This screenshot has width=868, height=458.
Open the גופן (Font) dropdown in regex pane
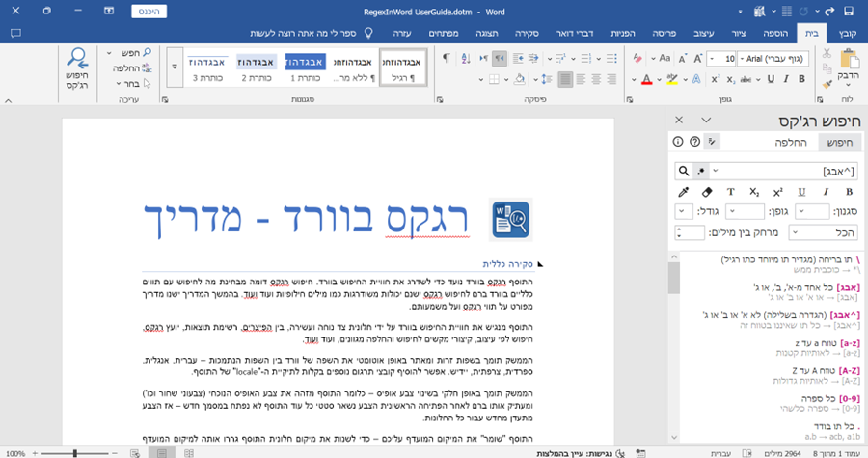(745, 211)
